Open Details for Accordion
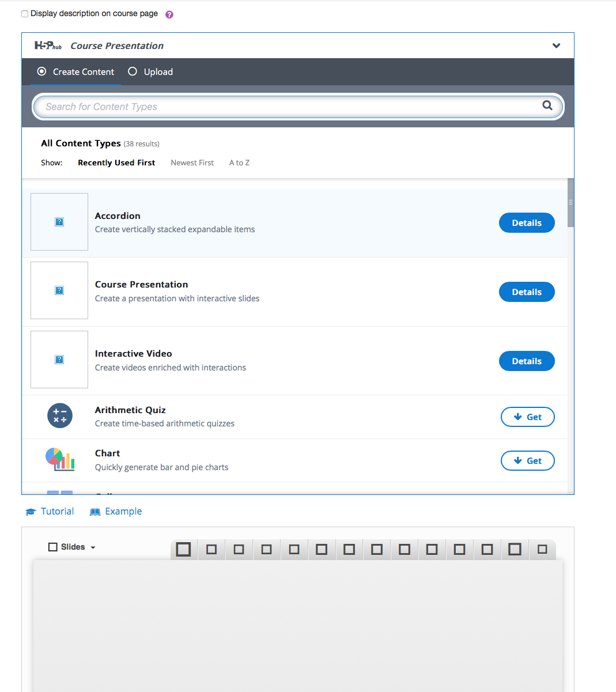The width and height of the screenshot is (616, 692). (x=527, y=223)
